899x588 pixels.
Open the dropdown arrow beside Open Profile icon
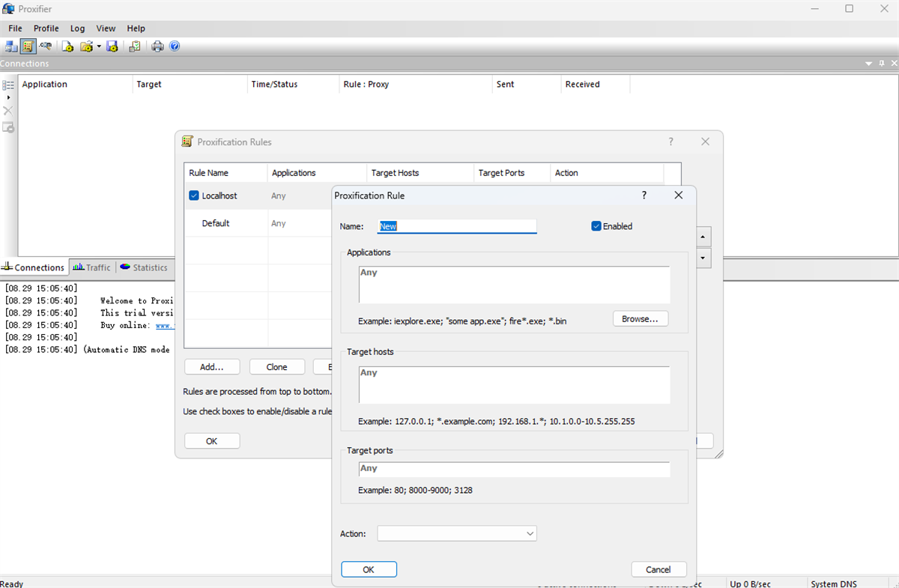coord(99,46)
